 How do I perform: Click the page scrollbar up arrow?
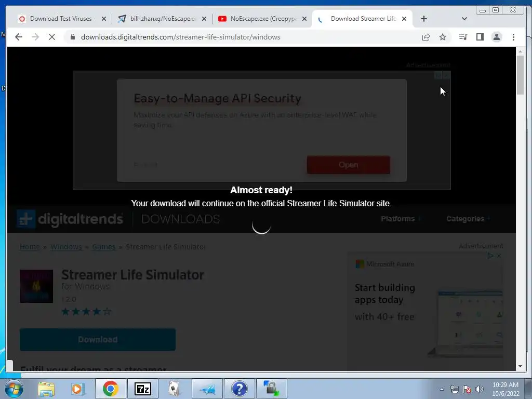point(520,51)
